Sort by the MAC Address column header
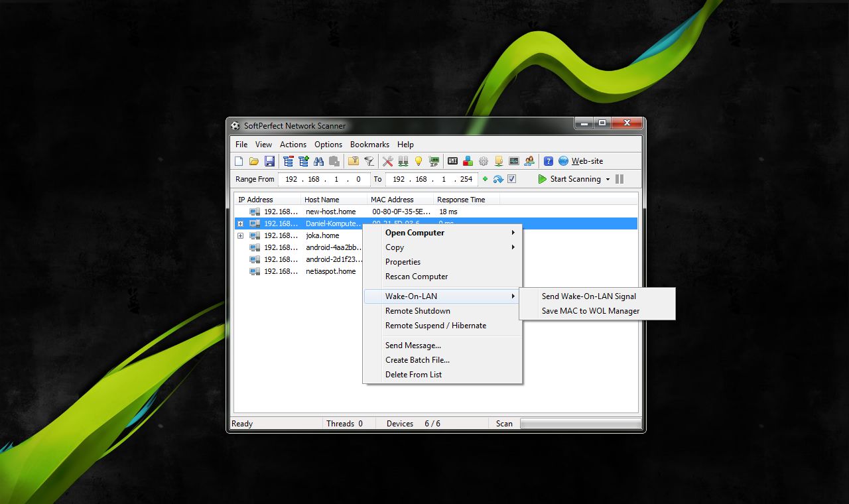The image size is (849, 504). [401, 200]
